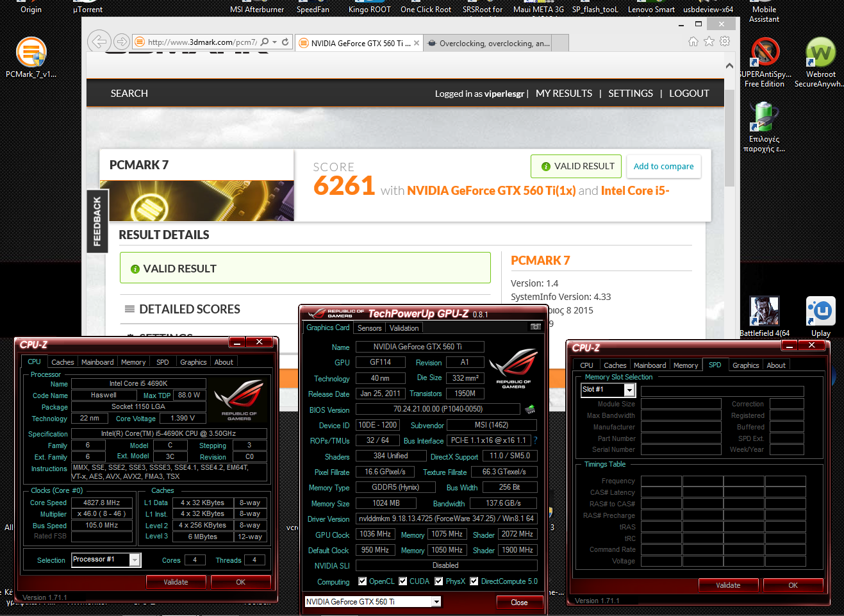
Task: Click the VALID RESULT badge near score
Action: tap(576, 166)
